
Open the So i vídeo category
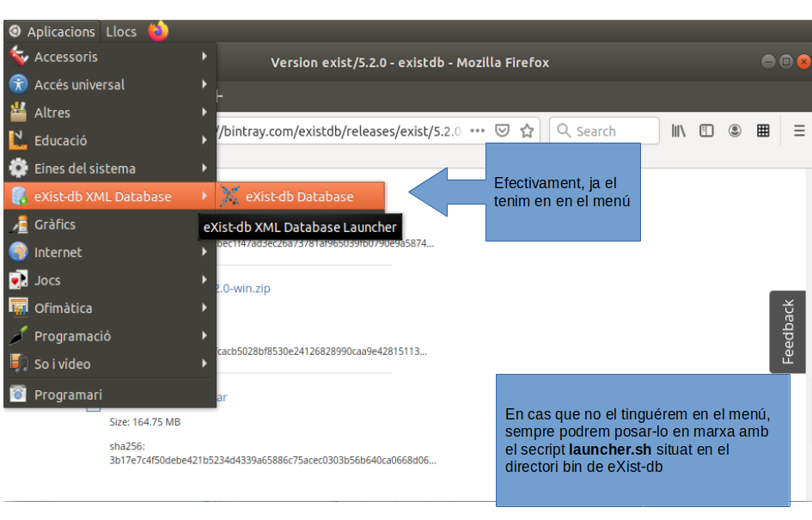[x=110, y=364]
